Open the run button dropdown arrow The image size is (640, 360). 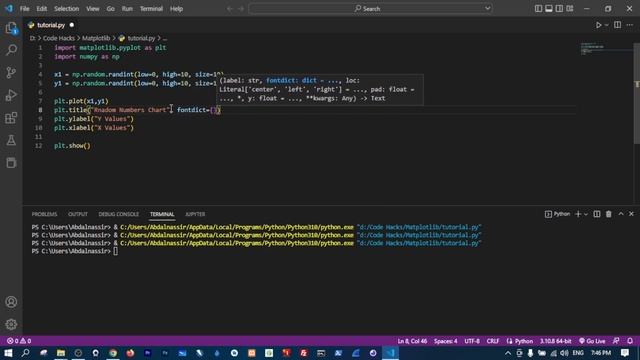tap(607, 25)
